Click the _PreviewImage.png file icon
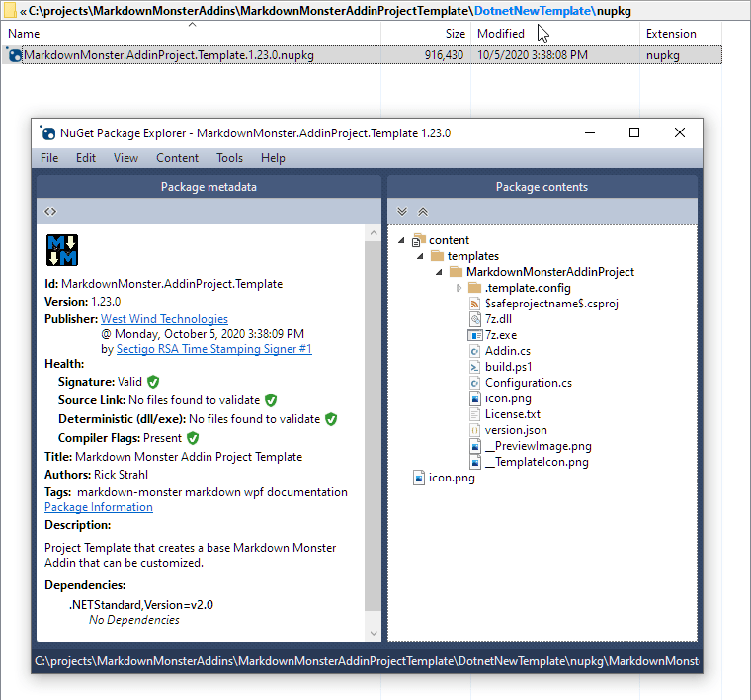Viewport: 751px width, 700px height. pyautogui.click(x=474, y=446)
